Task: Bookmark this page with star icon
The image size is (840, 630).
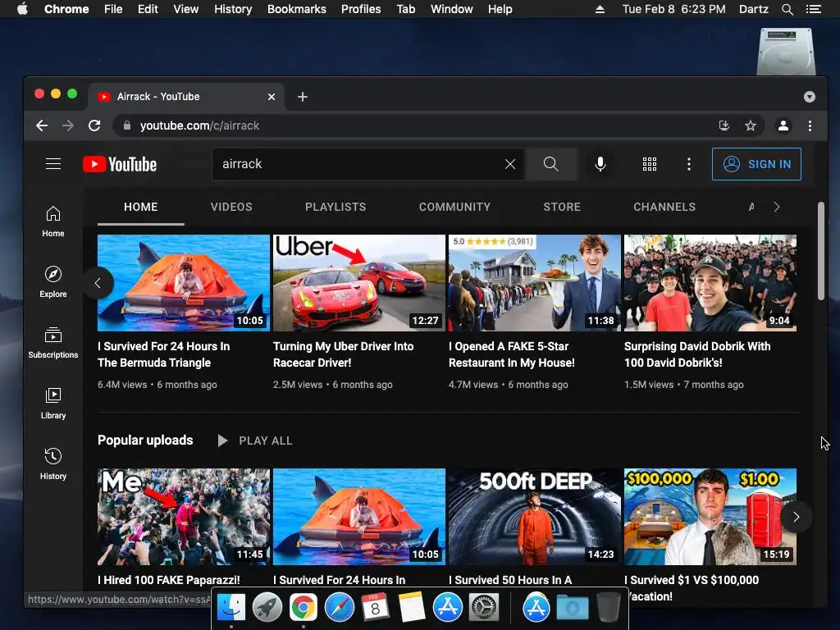Action: [751, 126]
